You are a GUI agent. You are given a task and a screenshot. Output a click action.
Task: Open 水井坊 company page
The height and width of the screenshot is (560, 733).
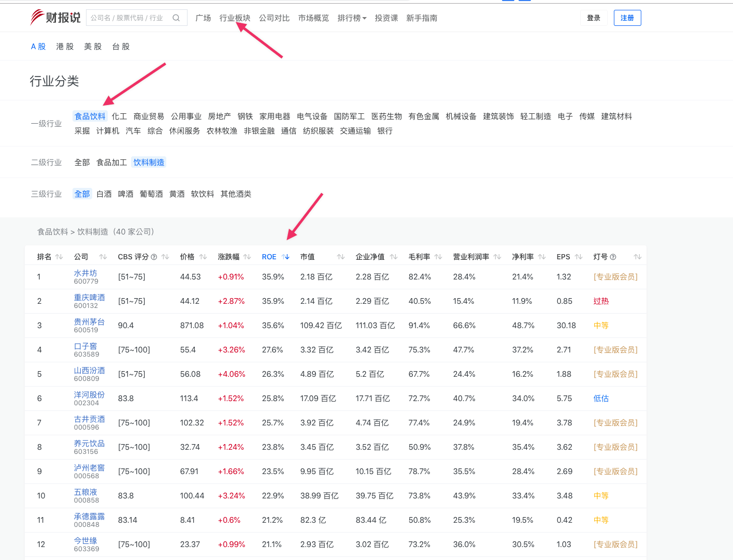point(85,273)
